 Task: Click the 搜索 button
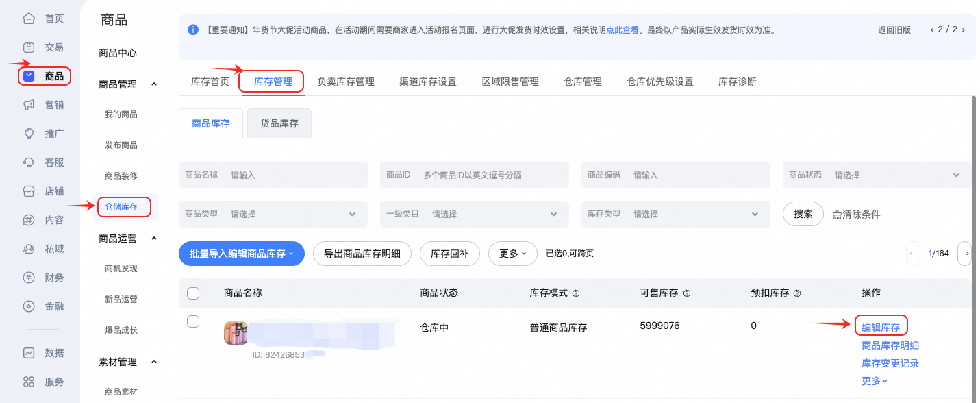point(803,214)
